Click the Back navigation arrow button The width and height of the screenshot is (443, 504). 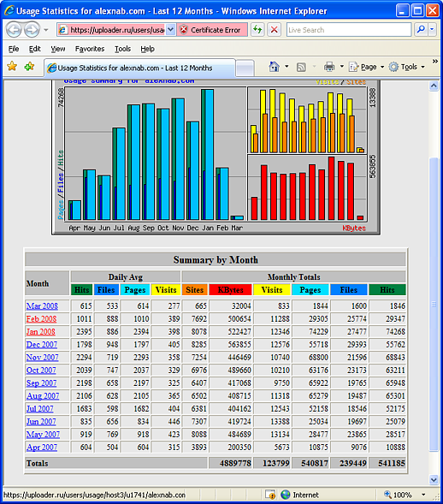pos(14,30)
